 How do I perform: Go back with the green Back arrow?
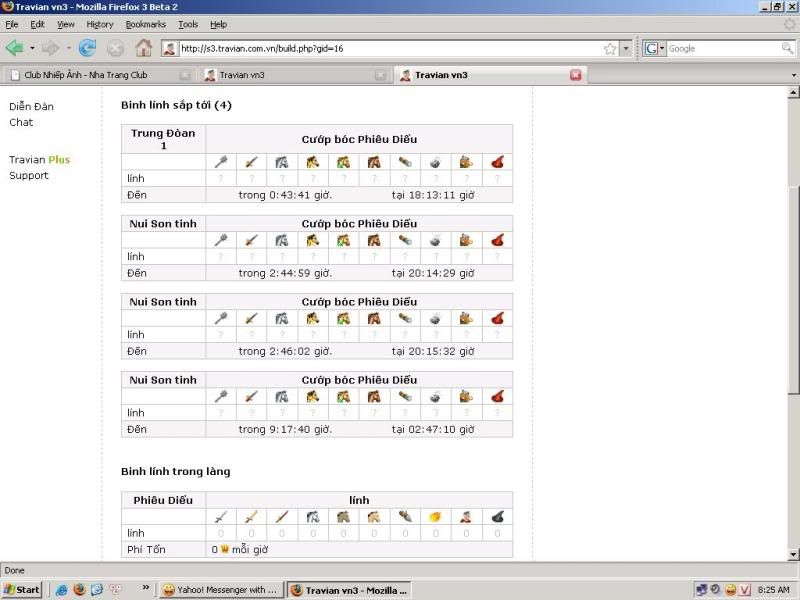(x=15, y=48)
